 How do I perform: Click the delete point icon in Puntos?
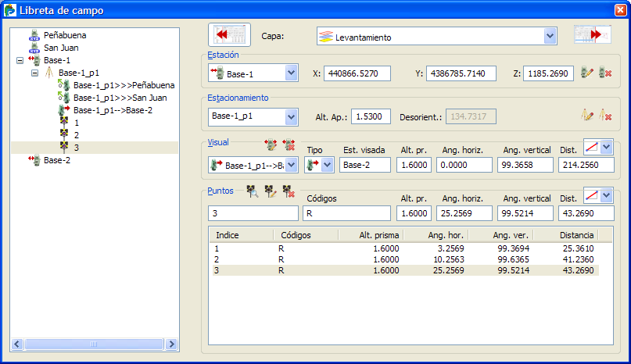pyautogui.click(x=288, y=191)
